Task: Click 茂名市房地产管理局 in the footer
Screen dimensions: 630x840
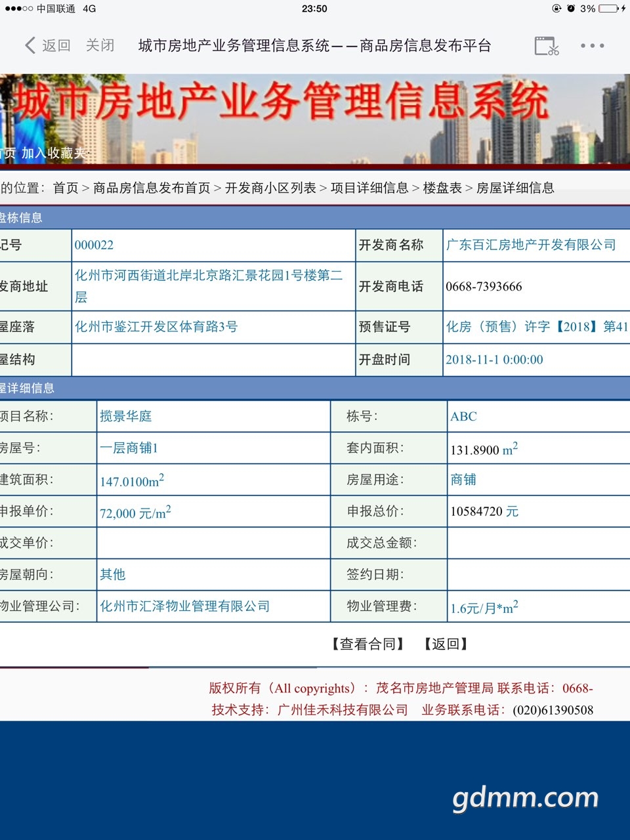Action: pyautogui.click(x=434, y=688)
